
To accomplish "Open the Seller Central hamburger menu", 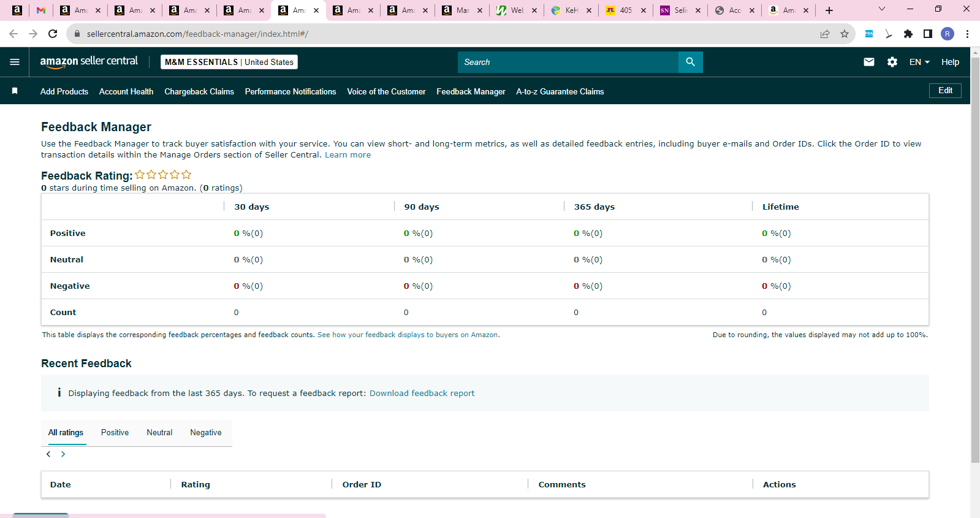I will point(15,62).
